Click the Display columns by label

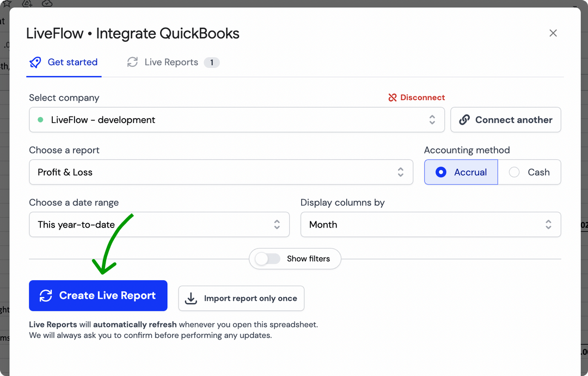(x=342, y=202)
